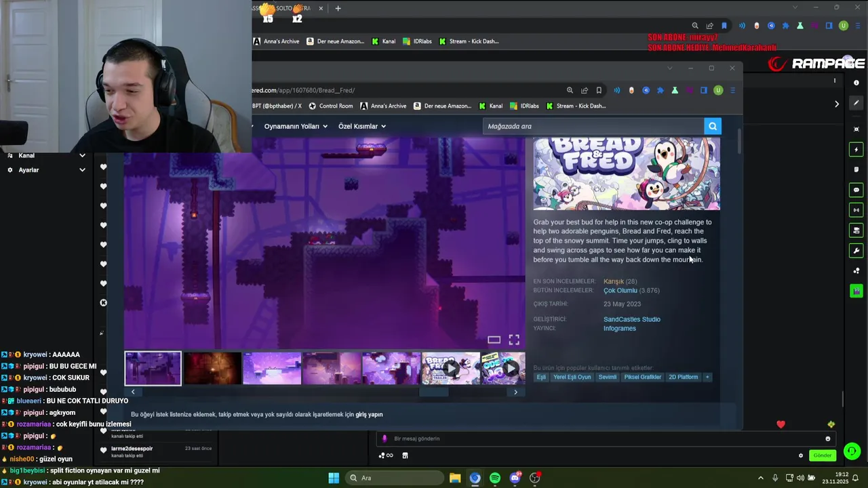Click the wrench icon in Kick sidebar
868x488 pixels.
tap(856, 251)
